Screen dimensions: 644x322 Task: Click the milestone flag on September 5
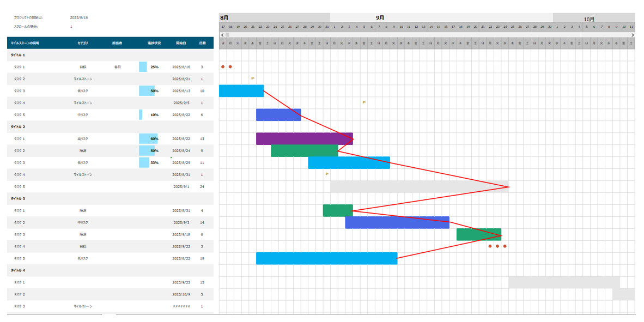click(364, 102)
